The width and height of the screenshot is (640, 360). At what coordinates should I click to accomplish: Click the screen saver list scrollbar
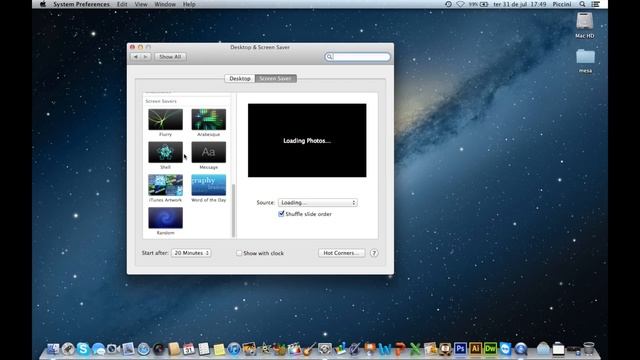coord(233,210)
